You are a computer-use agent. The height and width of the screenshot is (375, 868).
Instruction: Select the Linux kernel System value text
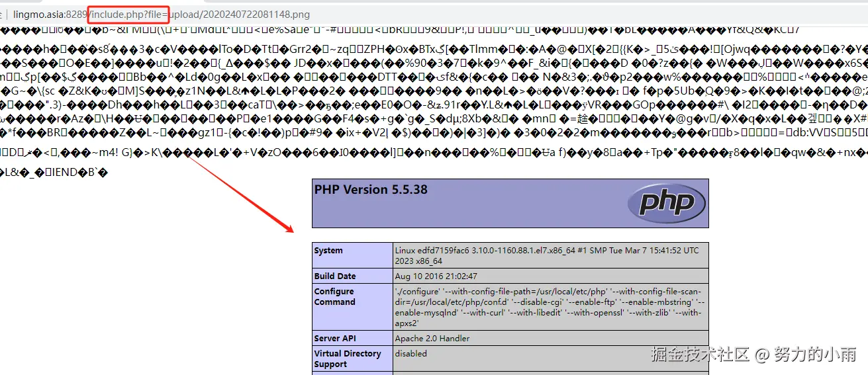(547, 255)
